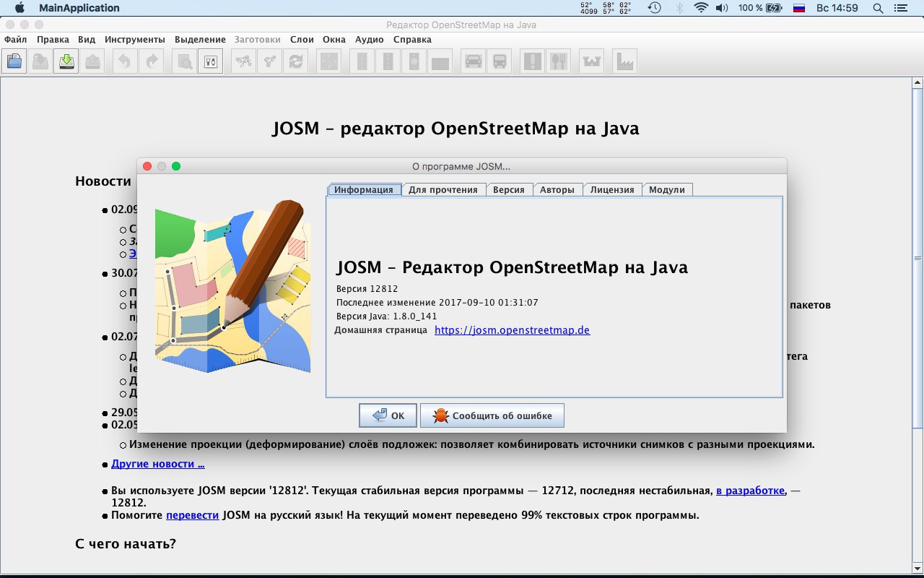Click the перевести link

coord(192,515)
